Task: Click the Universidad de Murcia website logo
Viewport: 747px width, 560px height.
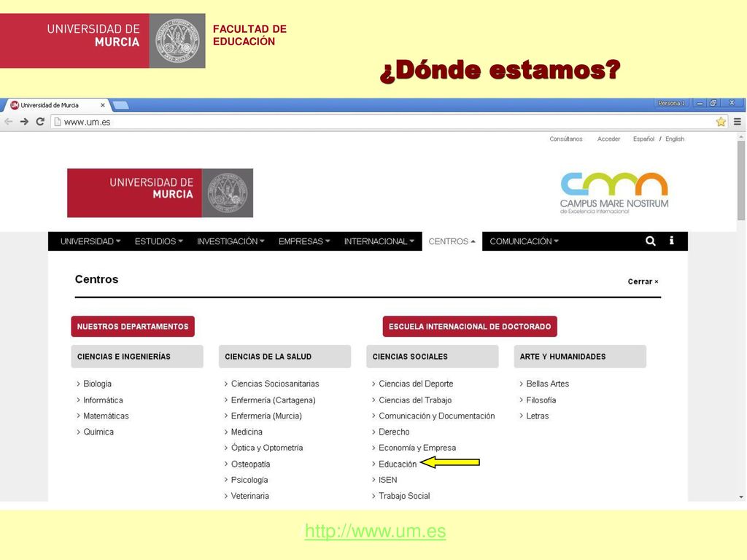Action: pos(160,192)
